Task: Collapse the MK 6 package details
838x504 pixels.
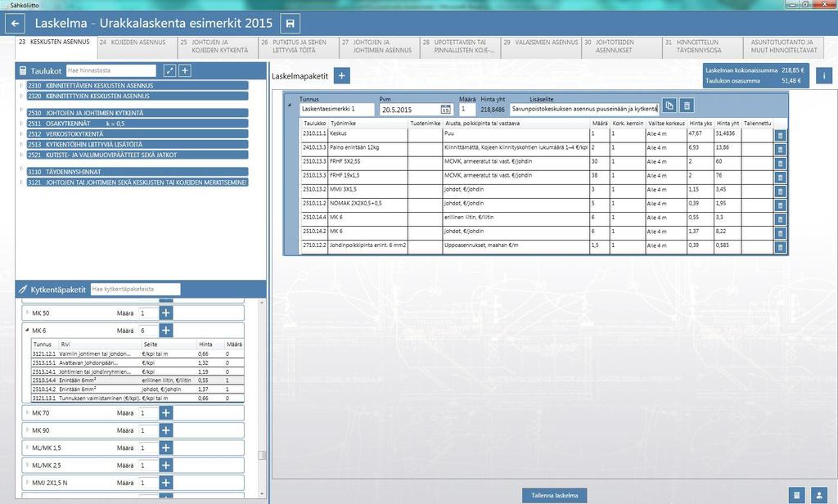Action: pos(27,331)
